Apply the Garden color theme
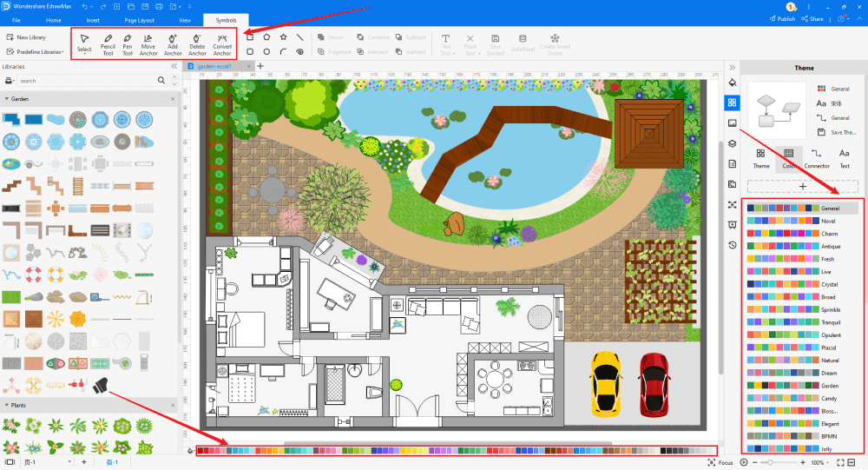Viewport: 868px width, 470px height. (802, 386)
